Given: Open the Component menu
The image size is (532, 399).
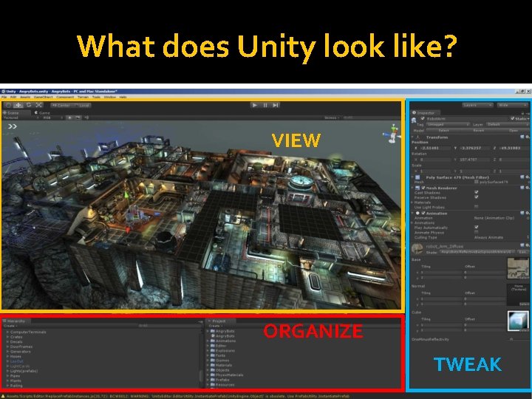Looking at the screenshot, I should tap(65, 97).
